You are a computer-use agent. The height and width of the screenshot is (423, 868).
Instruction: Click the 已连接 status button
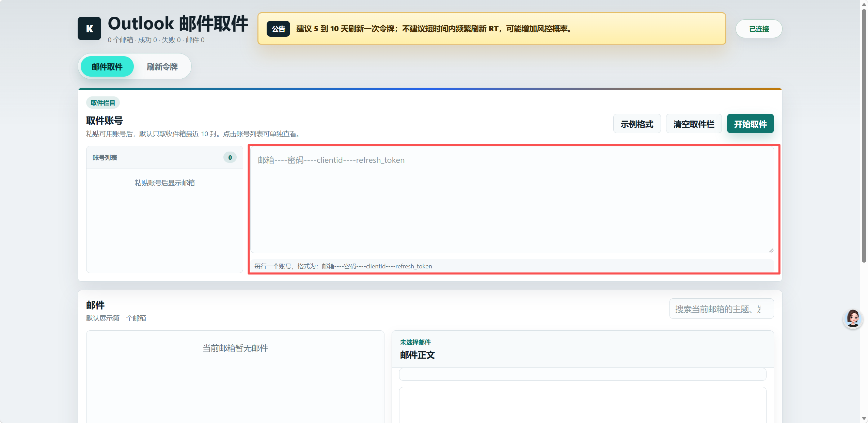tap(759, 29)
